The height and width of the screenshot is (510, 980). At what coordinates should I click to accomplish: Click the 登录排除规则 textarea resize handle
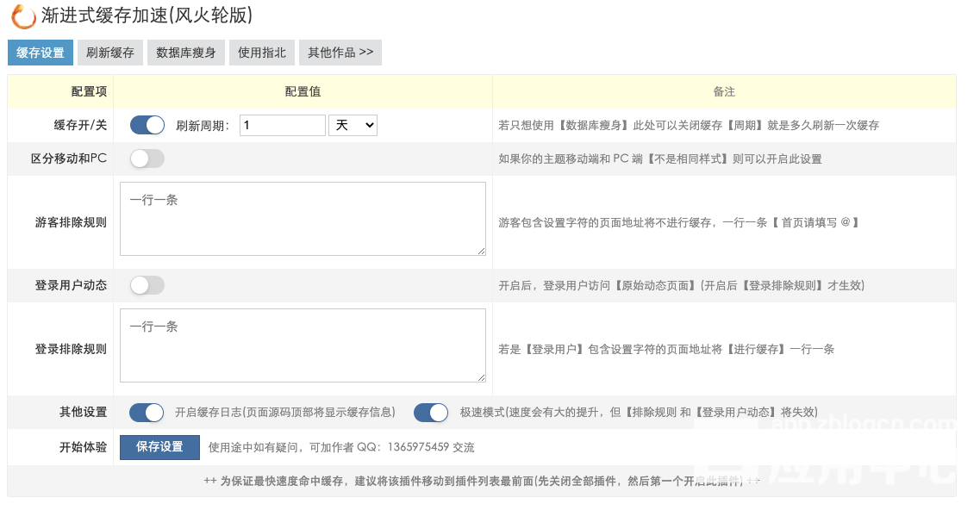pos(481,377)
